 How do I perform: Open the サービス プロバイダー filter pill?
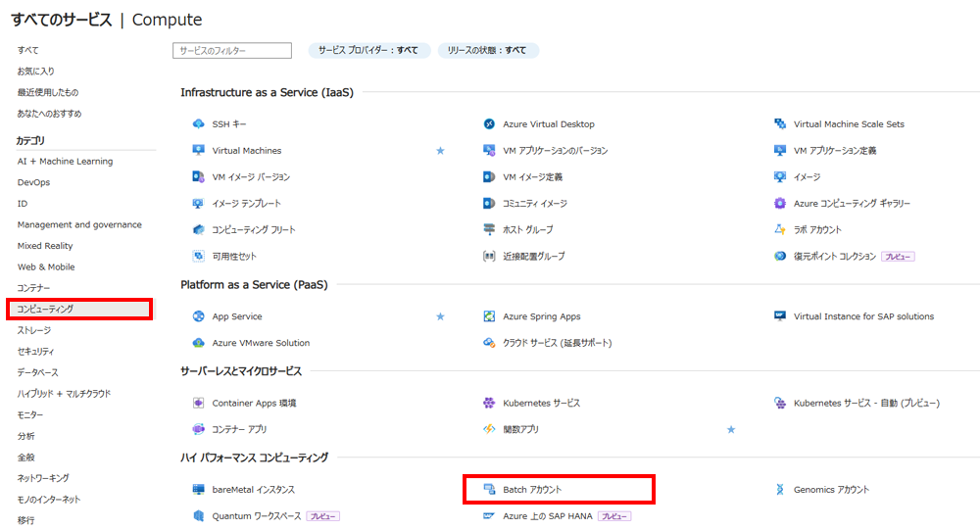coord(368,50)
